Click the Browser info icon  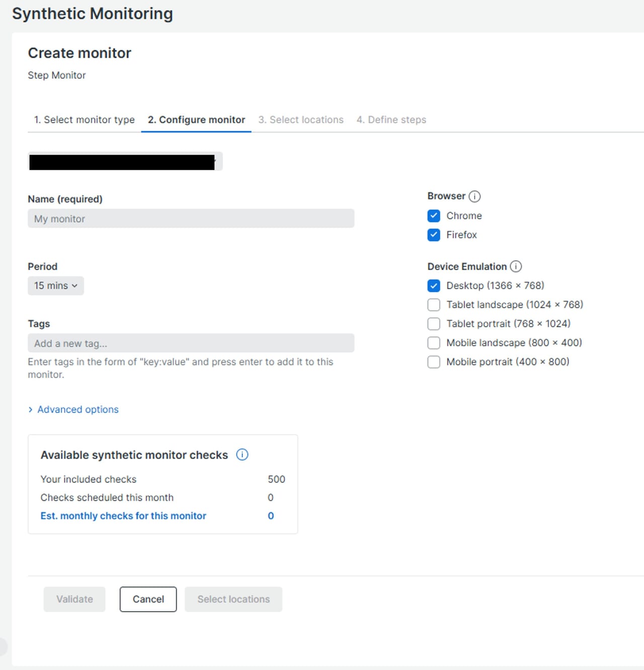point(474,196)
